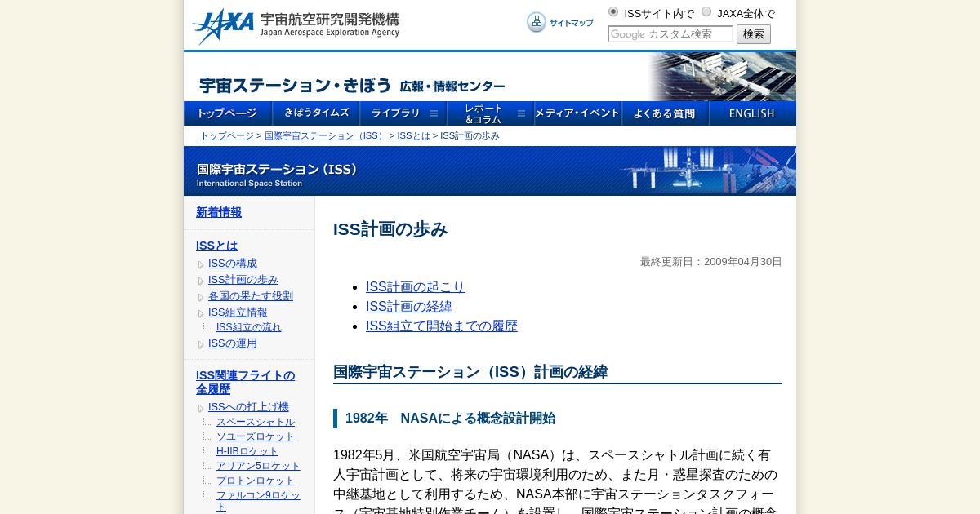Open the ISSとは sidebar heading
Image resolution: width=980 pixels, height=514 pixels.
(x=216, y=246)
